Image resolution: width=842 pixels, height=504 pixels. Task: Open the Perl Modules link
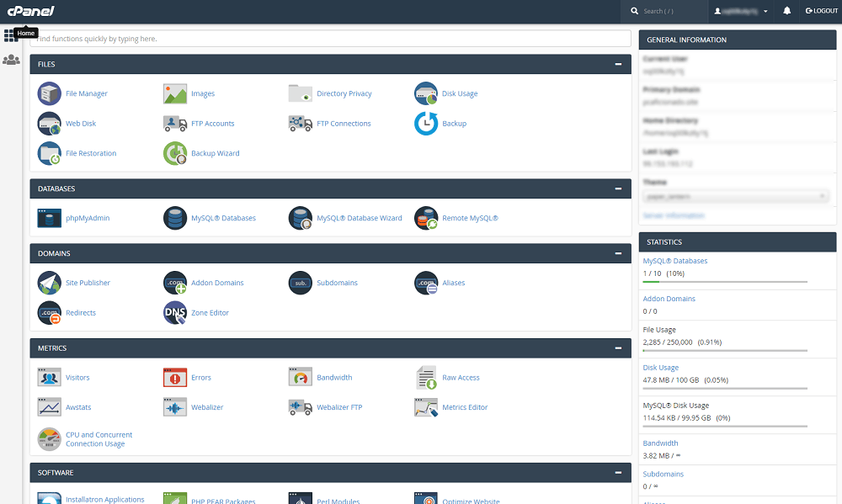(x=338, y=501)
